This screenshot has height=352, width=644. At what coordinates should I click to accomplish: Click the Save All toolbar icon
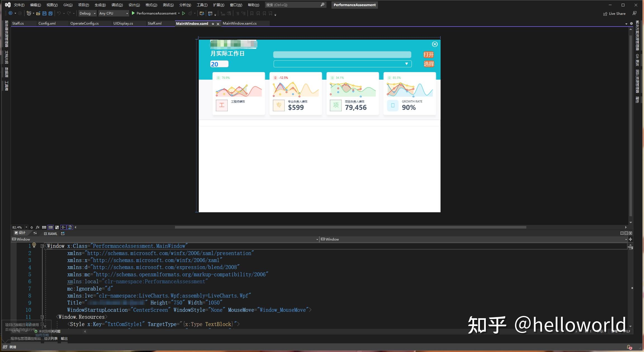click(50, 13)
